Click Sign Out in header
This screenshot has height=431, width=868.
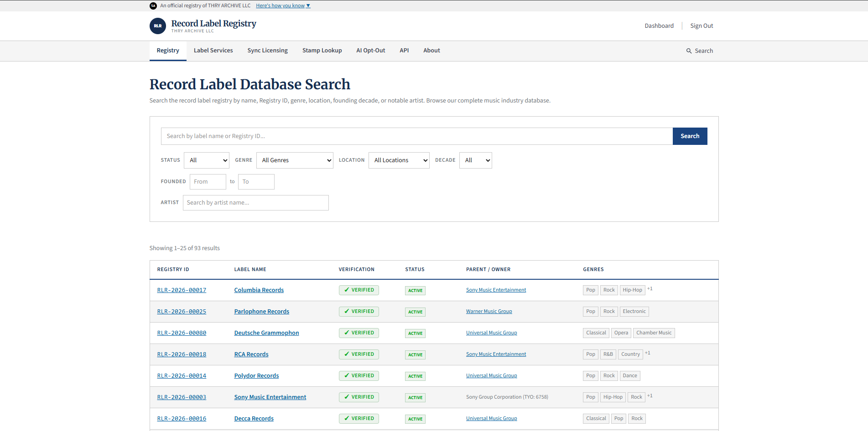pyautogui.click(x=702, y=26)
